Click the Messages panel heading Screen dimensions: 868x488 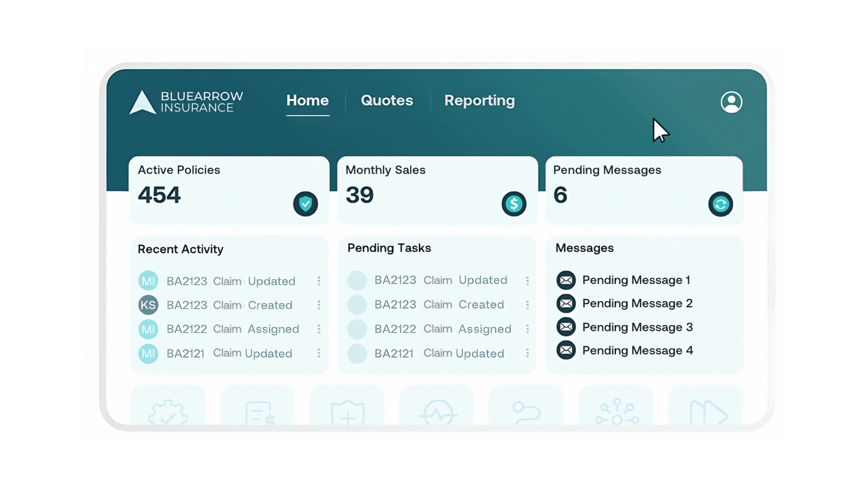[x=585, y=248]
